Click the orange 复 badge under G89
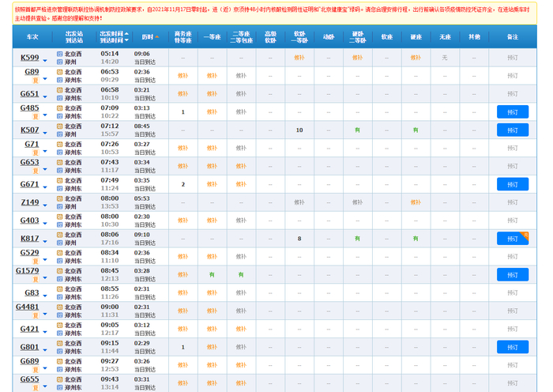The width and height of the screenshot is (553, 392). pos(36,81)
